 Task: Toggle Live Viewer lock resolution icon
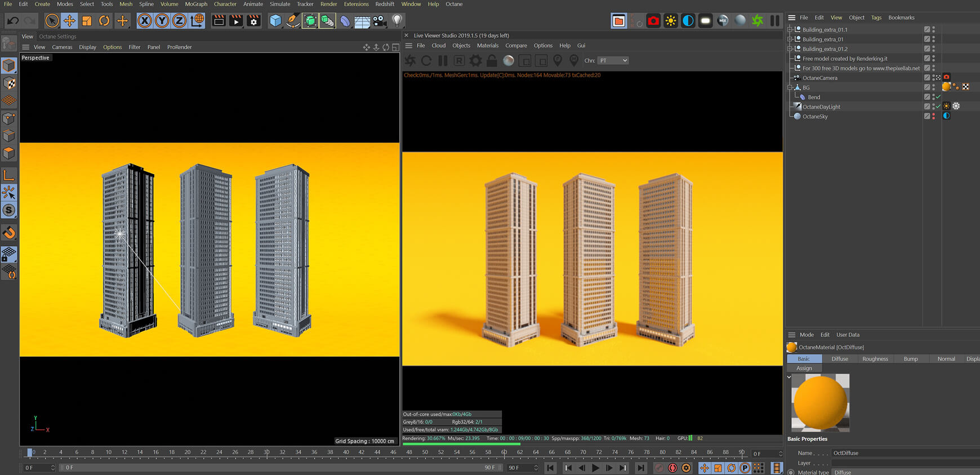(492, 60)
